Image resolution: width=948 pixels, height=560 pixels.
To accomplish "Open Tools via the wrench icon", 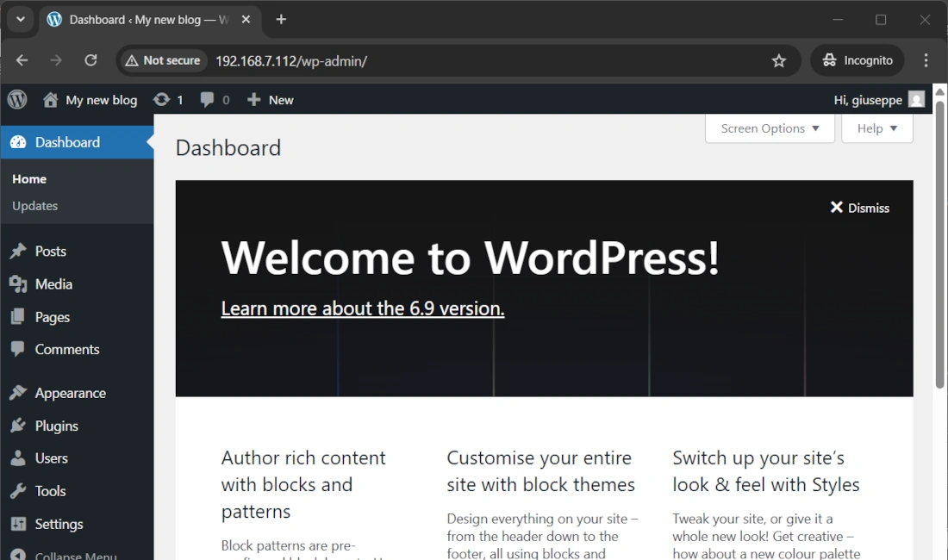I will tap(19, 491).
